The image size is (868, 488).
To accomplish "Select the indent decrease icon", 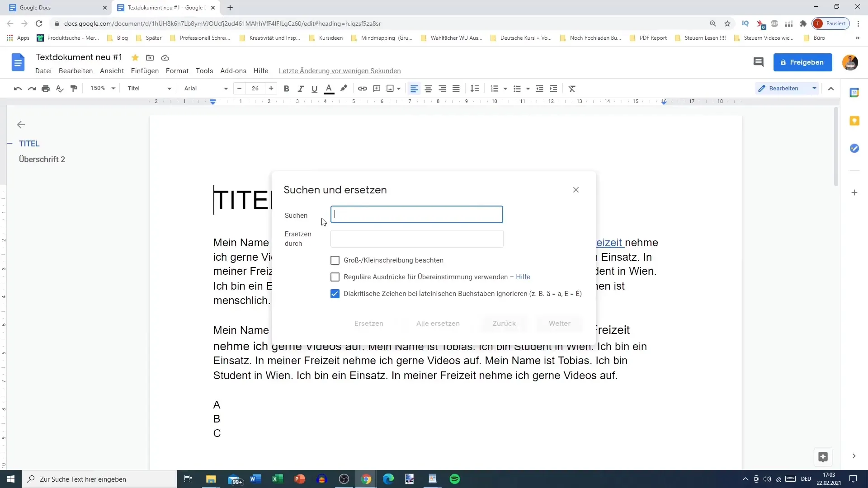I will click(539, 88).
